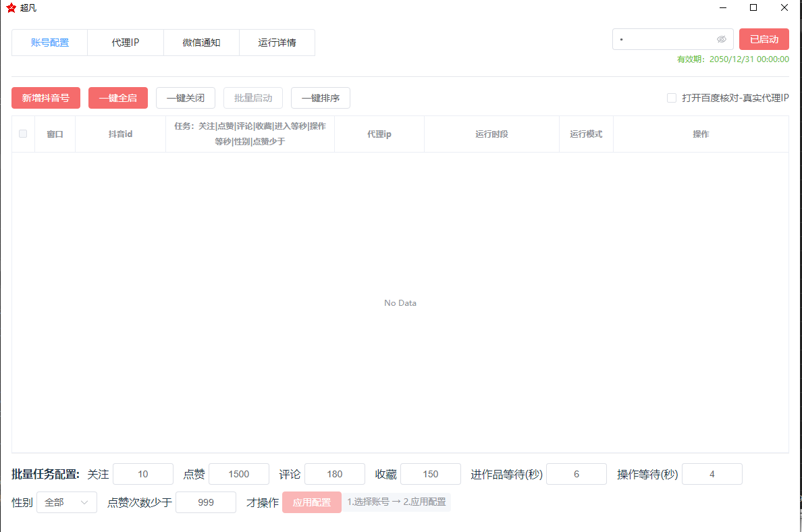Toggle the select-all checkbox in table header
Viewport: 802px width, 532px height.
(x=22, y=134)
